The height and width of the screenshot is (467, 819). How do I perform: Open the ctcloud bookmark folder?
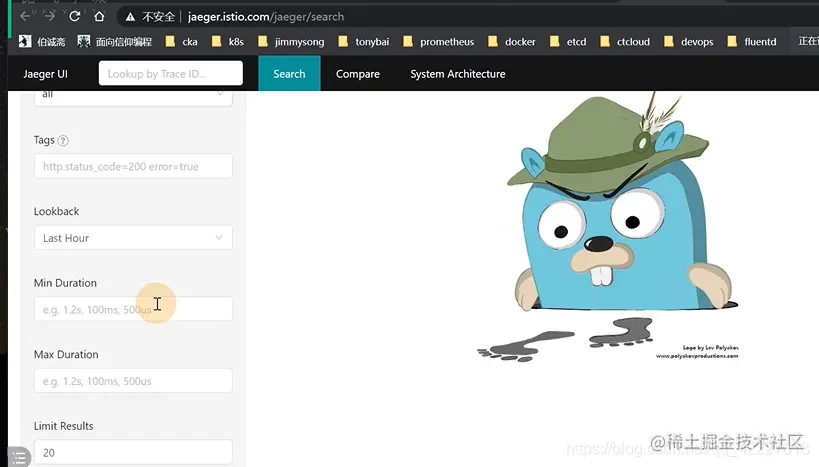click(625, 42)
